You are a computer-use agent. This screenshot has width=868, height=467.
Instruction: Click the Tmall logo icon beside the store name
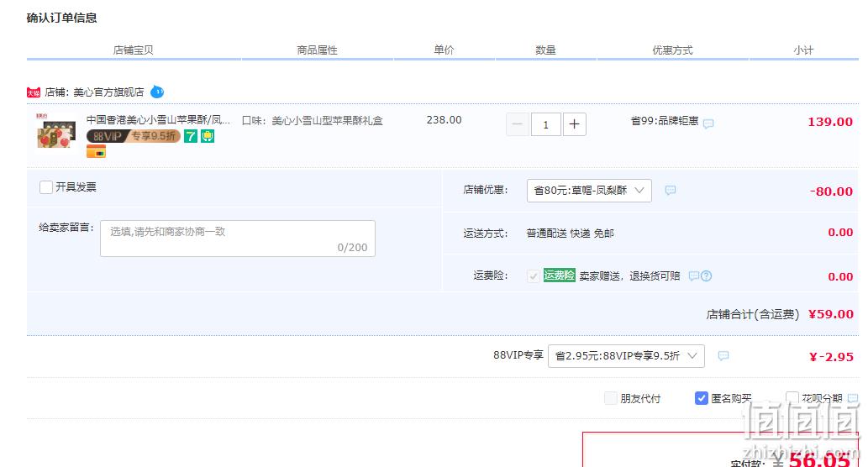(x=34, y=92)
